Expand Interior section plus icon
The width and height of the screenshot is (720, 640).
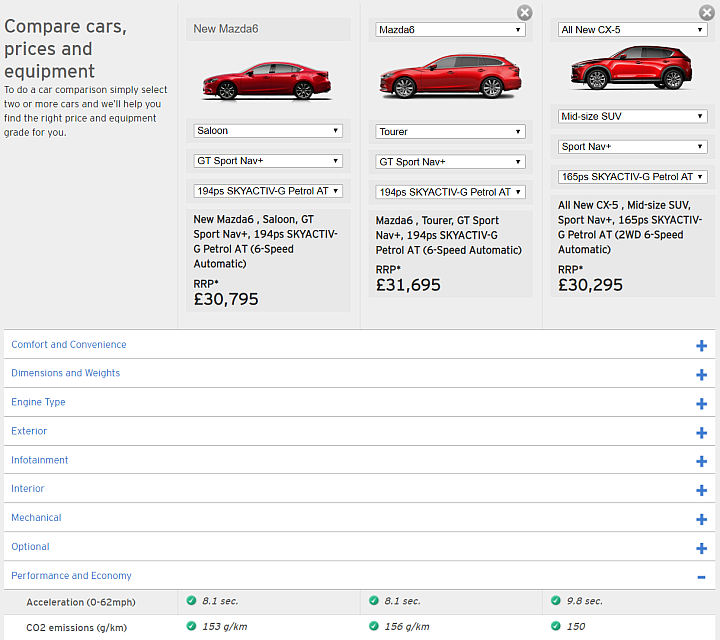click(701, 490)
